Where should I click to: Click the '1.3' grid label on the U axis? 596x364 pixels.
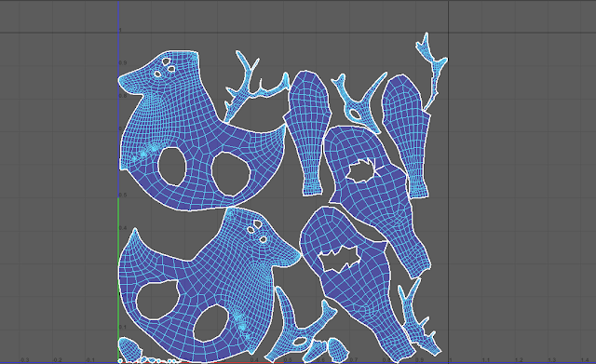click(552, 359)
